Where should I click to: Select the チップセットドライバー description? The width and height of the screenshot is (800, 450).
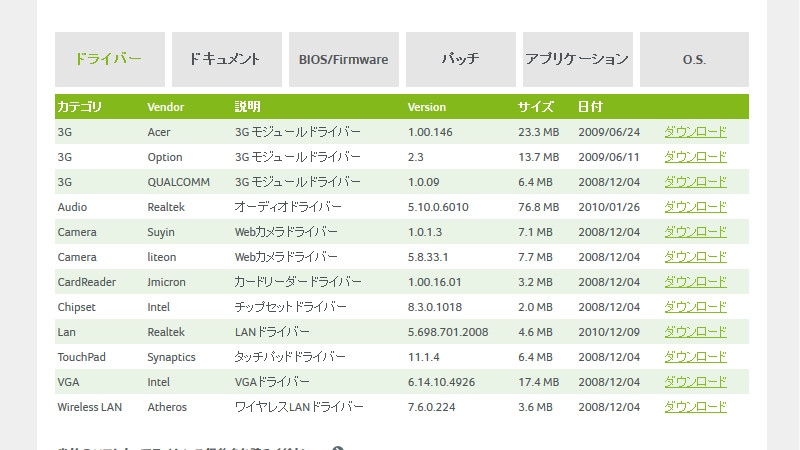(x=291, y=307)
